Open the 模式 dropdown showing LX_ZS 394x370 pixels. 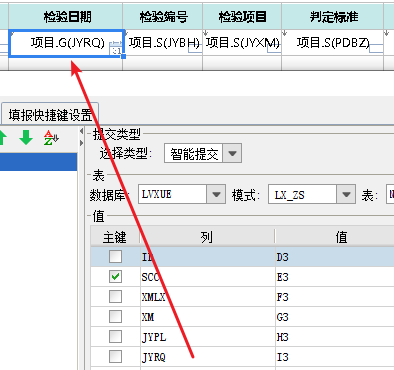click(346, 194)
